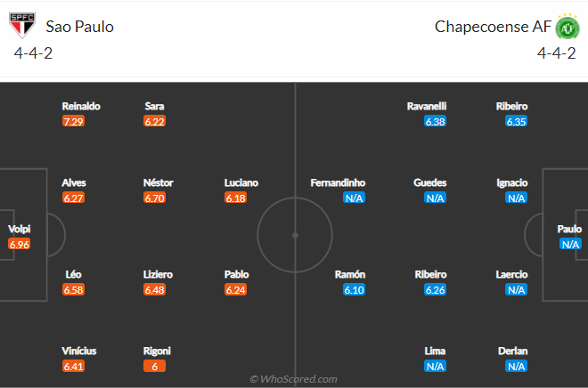The width and height of the screenshot is (588, 388).
Task: Click player name Ramón
Action: [350, 274]
